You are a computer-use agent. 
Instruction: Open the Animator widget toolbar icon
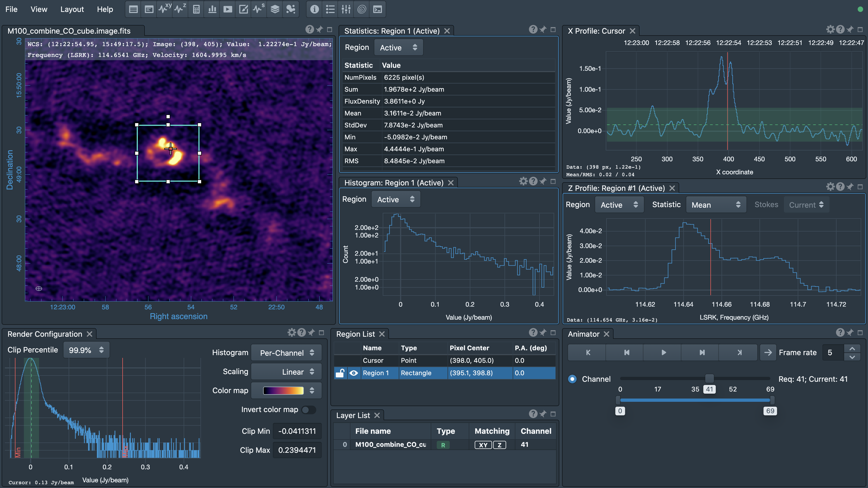pos(228,9)
